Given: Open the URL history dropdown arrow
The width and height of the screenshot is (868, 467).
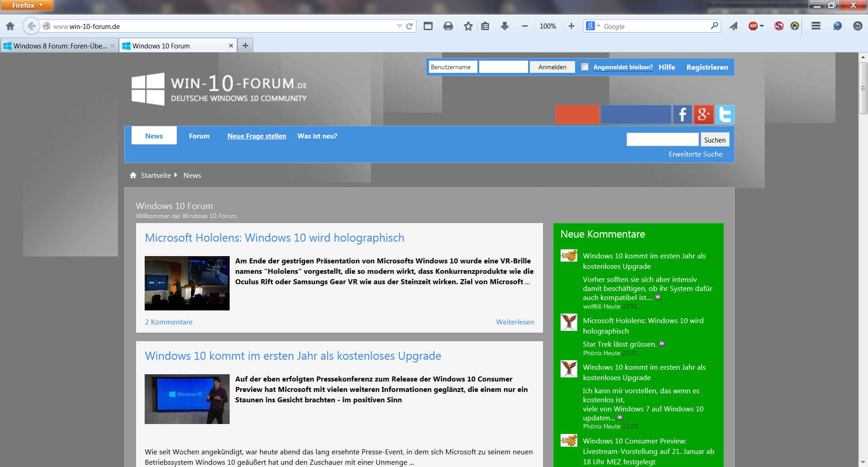Looking at the screenshot, I should pos(399,26).
